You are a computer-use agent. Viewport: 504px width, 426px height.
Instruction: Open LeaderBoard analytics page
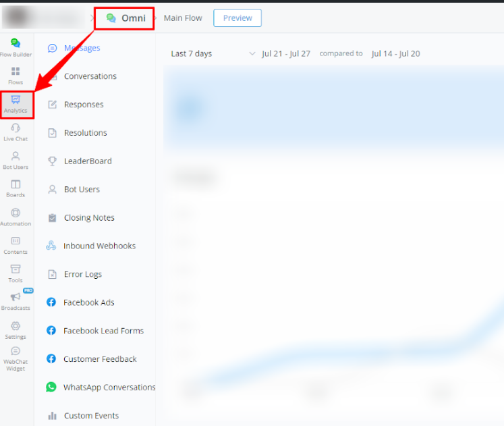[x=88, y=161]
